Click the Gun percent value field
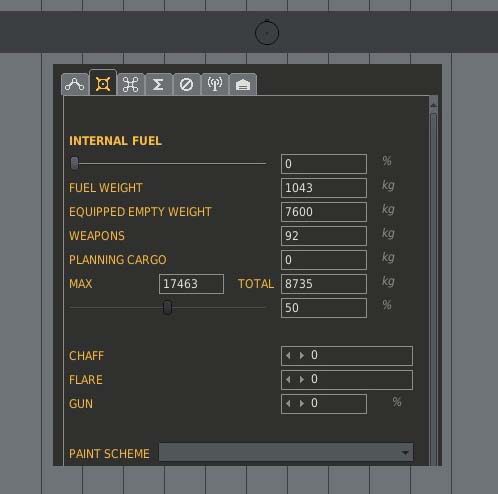 tap(324, 404)
